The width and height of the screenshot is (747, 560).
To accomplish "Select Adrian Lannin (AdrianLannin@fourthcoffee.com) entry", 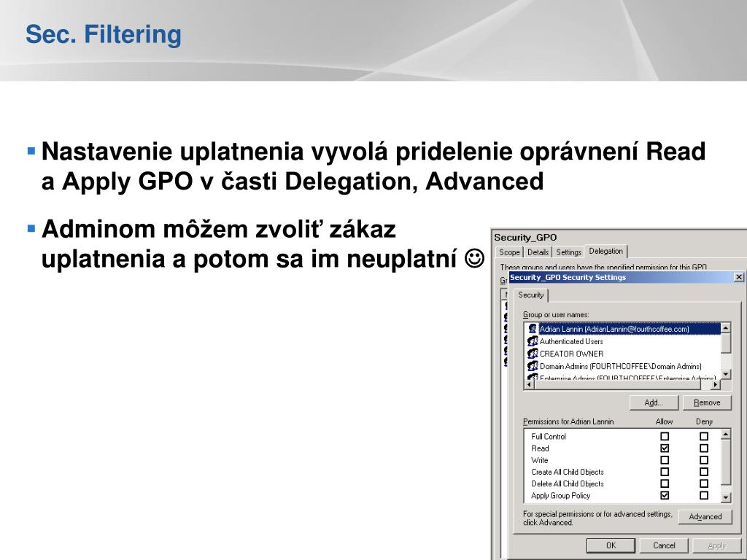I will tap(614, 329).
